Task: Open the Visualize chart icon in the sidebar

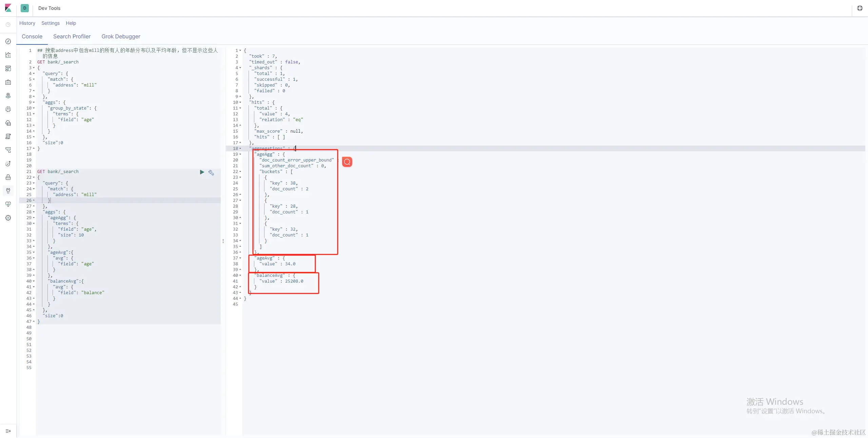Action: tap(8, 55)
